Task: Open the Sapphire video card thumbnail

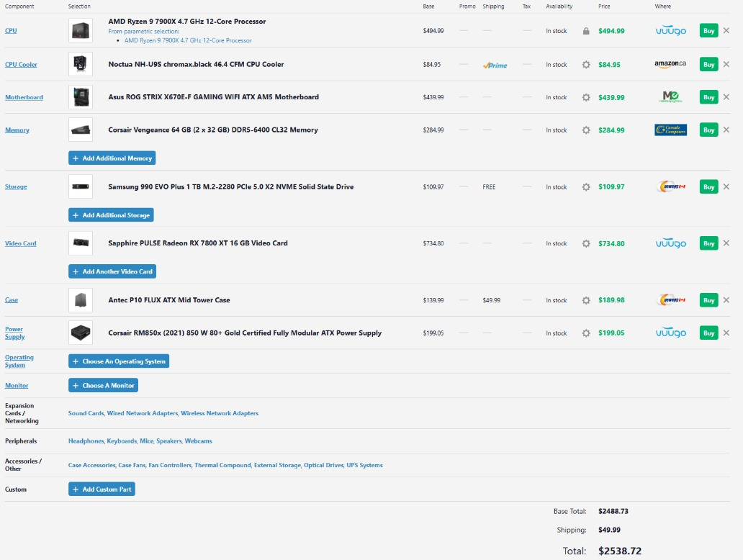Action: point(81,243)
